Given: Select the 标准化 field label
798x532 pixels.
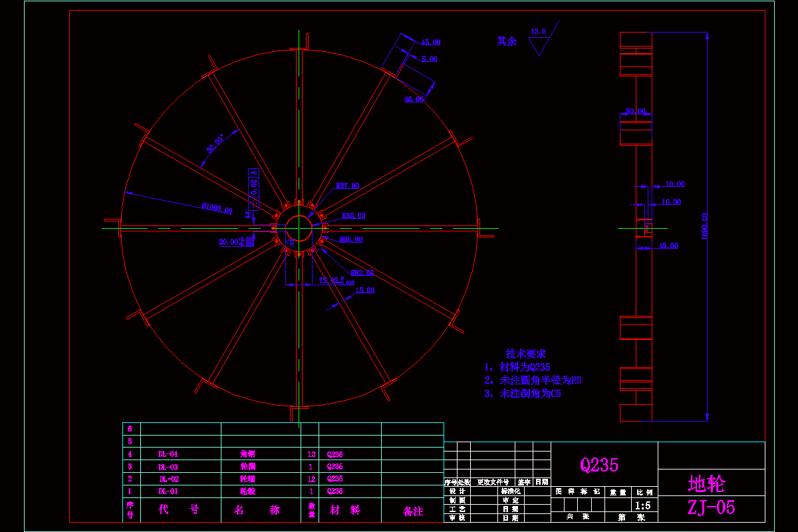Looking at the screenshot, I should pyautogui.click(x=511, y=491).
